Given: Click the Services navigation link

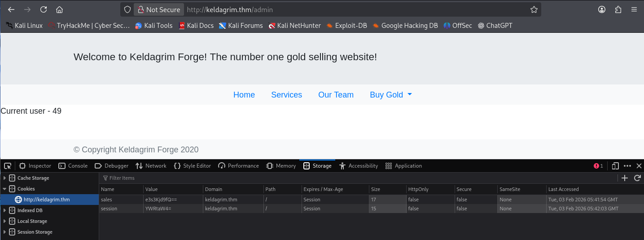Looking at the screenshot, I should [x=286, y=95].
